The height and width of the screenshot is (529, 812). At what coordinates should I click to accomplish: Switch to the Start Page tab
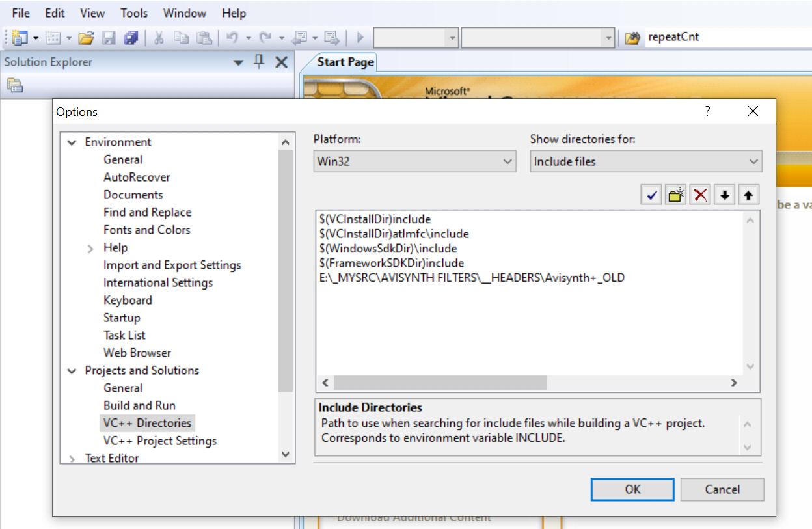345,62
